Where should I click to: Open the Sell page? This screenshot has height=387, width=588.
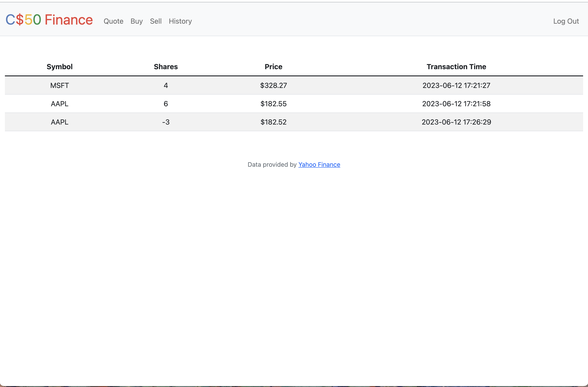coord(156,21)
